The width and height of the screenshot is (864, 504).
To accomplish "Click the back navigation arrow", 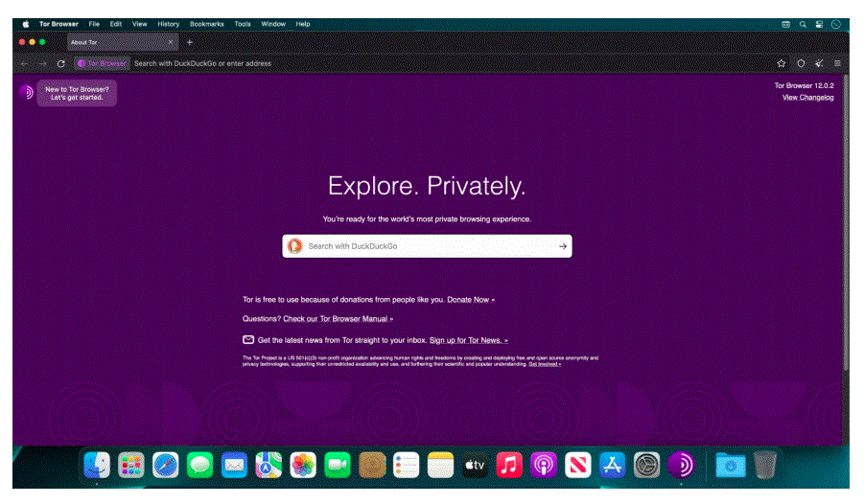I will tap(25, 63).
